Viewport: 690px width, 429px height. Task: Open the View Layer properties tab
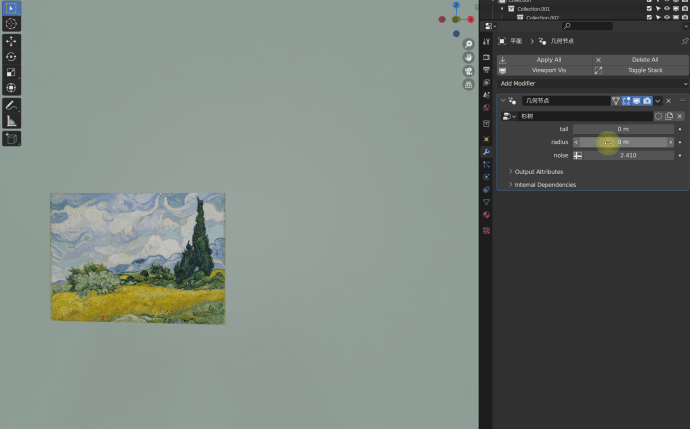pyautogui.click(x=486, y=82)
